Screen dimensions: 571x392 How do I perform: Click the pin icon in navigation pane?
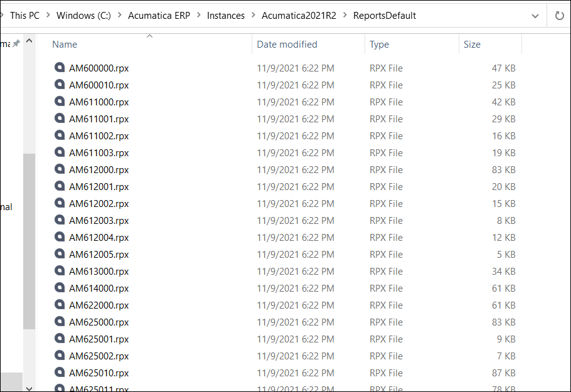click(16, 44)
